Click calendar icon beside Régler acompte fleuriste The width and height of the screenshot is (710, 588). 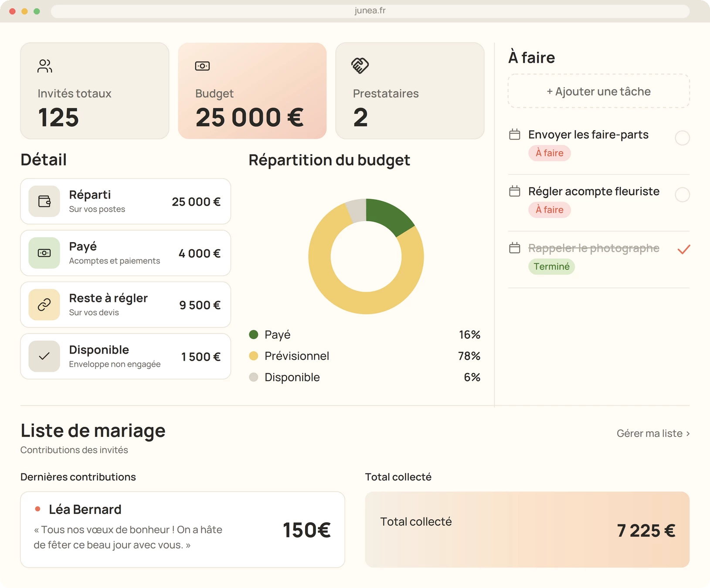[515, 191]
